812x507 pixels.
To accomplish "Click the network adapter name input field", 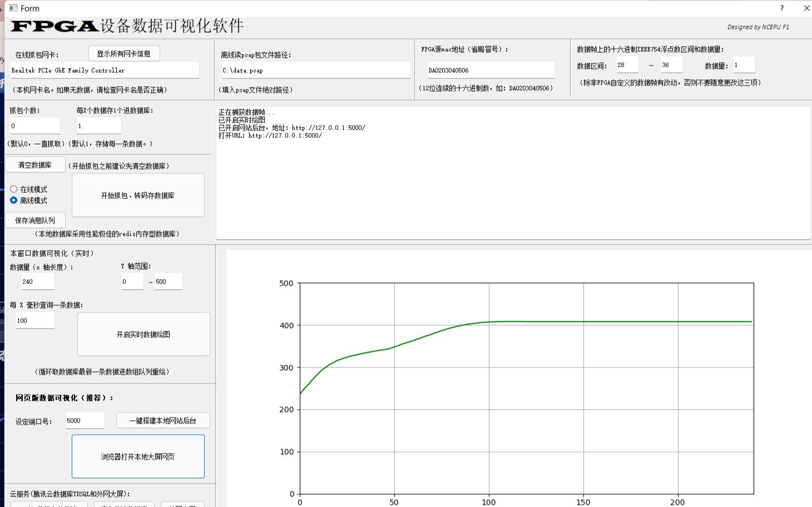I will click(105, 69).
